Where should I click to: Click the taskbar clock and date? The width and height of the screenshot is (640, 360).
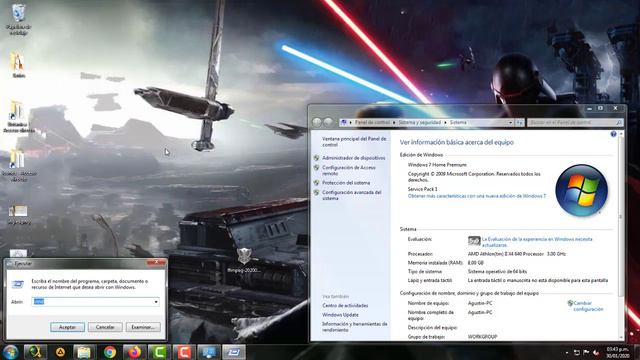pyautogui.click(x=617, y=352)
